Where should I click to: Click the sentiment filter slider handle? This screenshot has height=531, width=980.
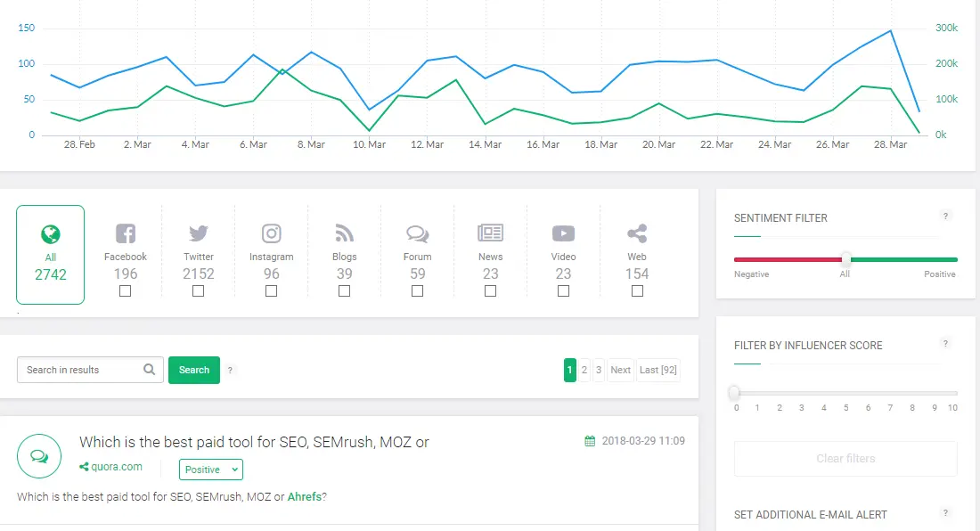[x=845, y=259]
